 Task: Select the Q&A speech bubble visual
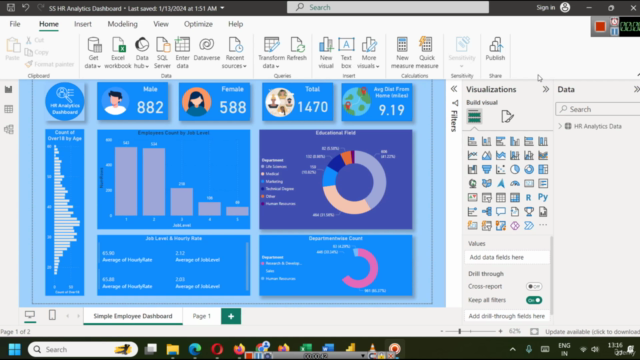coord(501,211)
